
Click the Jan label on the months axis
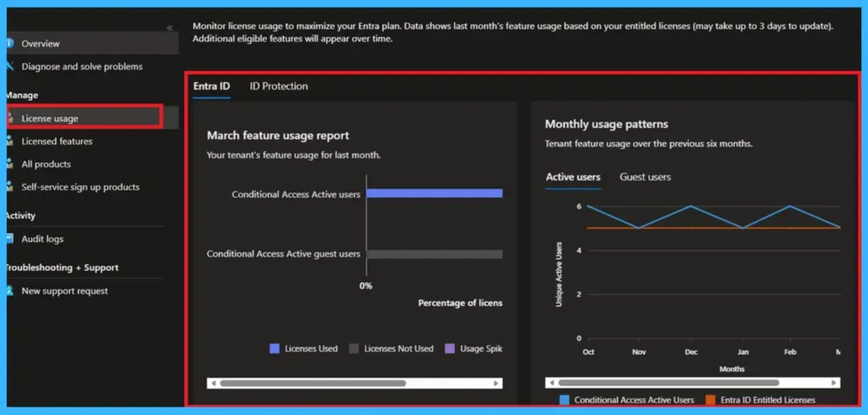pyautogui.click(x=743, y=352)
